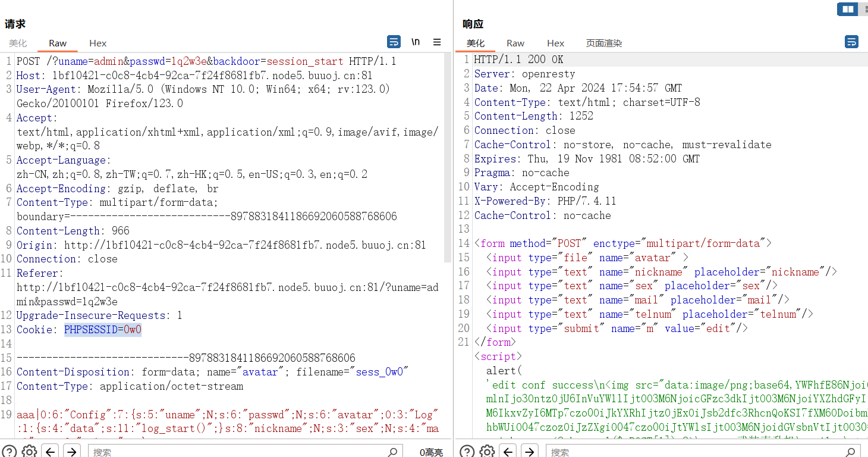Click the Pragma: no-cache header

(x=521, y=173)
